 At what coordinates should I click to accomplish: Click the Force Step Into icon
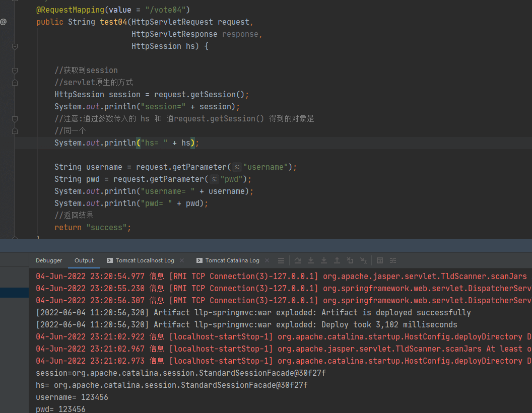pyautogui.click(x=324, y=260)
